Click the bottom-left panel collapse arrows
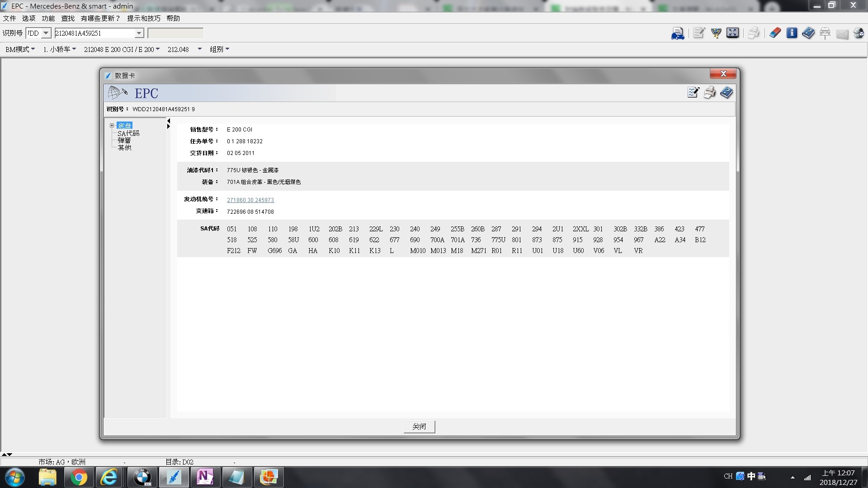The width and height of the screenshot is (868, 488). [x=7, y=455]
